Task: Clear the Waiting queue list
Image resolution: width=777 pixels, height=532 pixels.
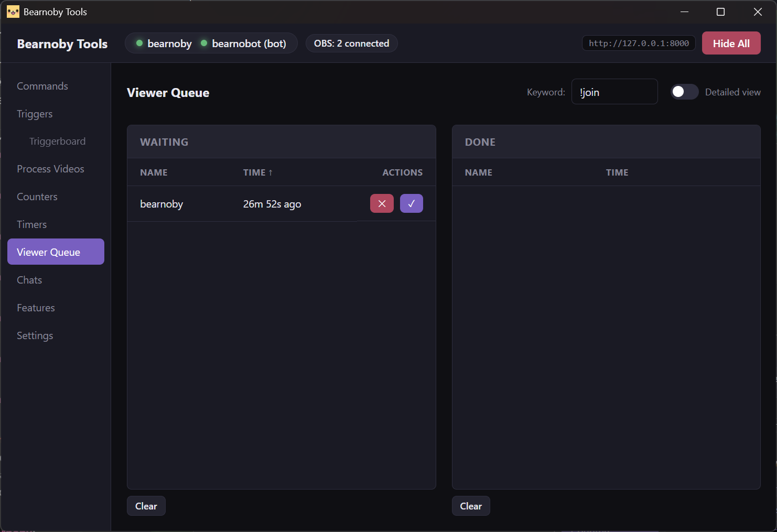Action: pyautogui.click(x=146, y=506)
